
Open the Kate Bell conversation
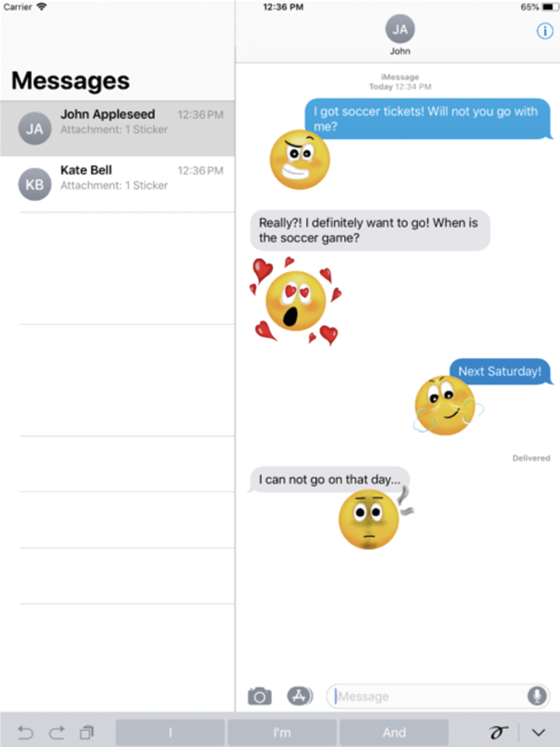click(118, 184)
